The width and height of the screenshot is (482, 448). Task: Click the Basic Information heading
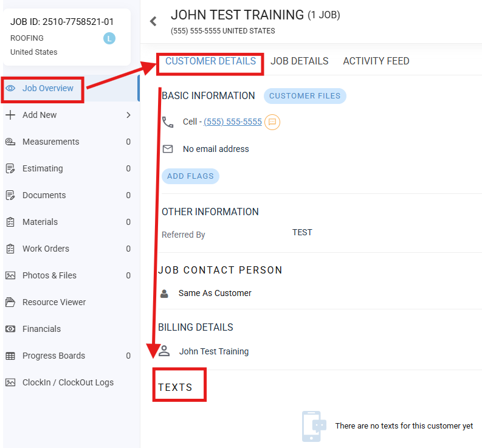coord(208,96)
